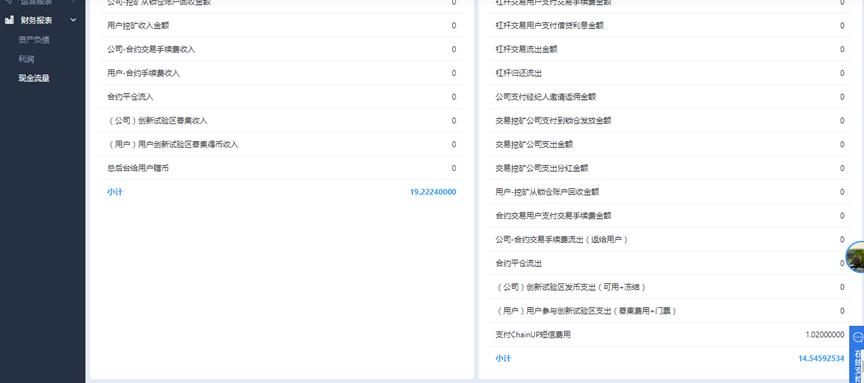
Task: Click （用户）用户创新试验区募集得币收入 label
Action: pos(172,144)
